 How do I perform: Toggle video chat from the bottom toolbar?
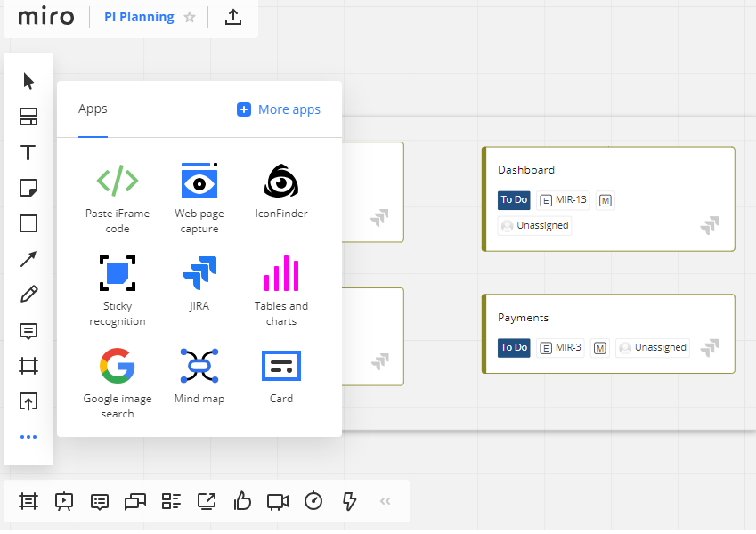(277, 501)
